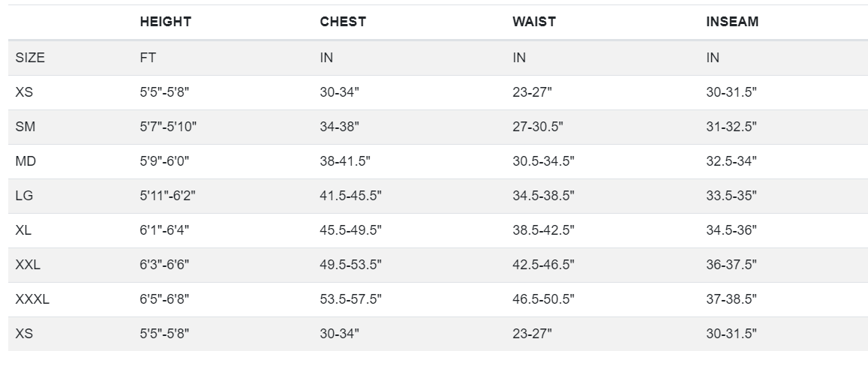
Task: Click chest value 49.5-53.5"
Action: pyautogui.click(x=350, y=265)
